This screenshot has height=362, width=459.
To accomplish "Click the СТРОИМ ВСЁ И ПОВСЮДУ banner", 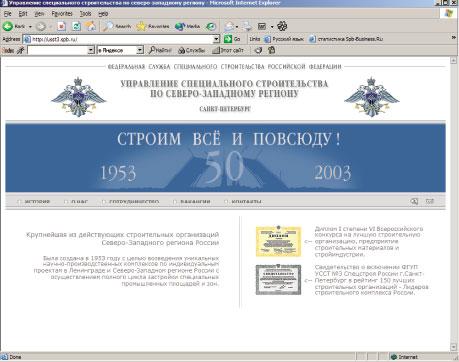I will click(x=225, y=158).
